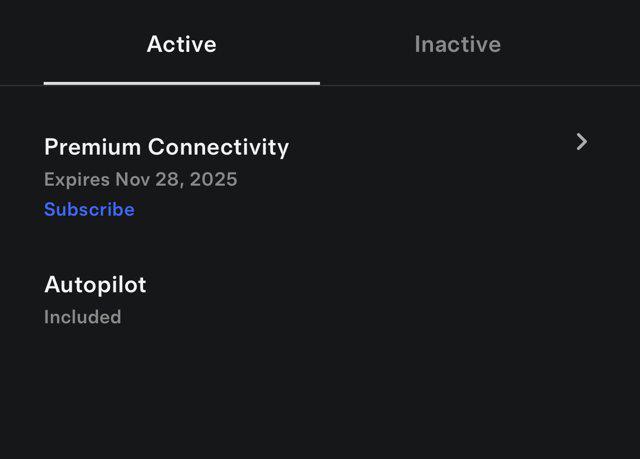Open Premium Connectivity details via arrow icon
Viewport: 640px width, 459px height.
click(582, 142)
